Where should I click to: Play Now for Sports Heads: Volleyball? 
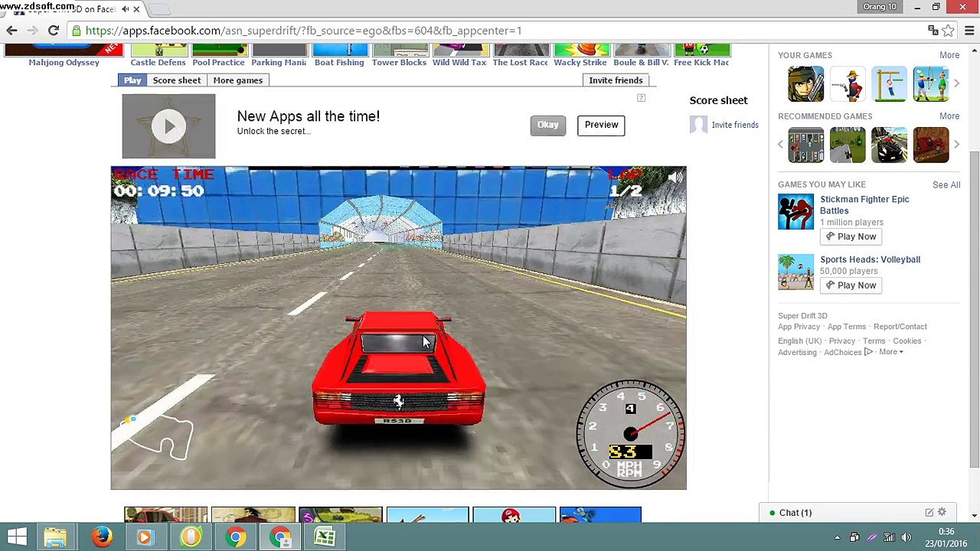(851, 285)
